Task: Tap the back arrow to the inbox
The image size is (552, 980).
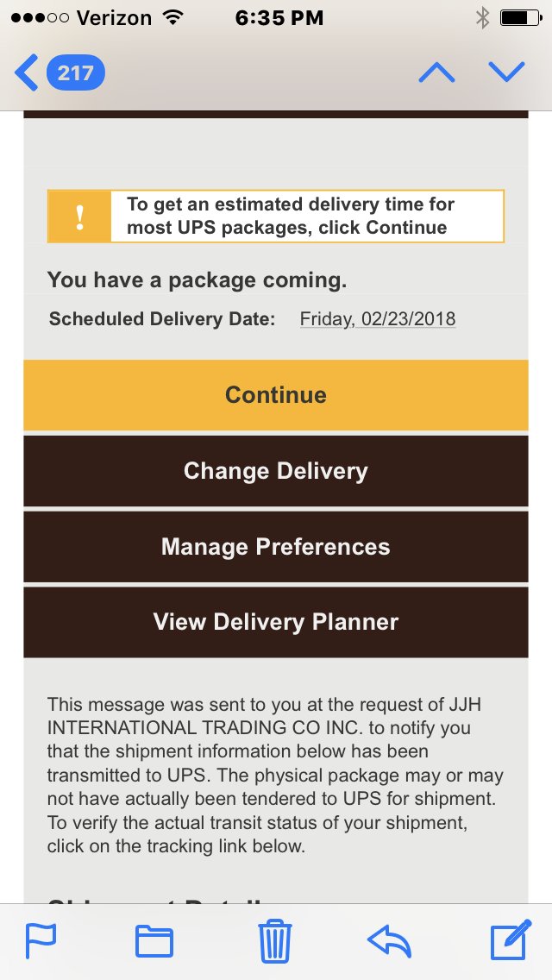Action: click(26, 72)
